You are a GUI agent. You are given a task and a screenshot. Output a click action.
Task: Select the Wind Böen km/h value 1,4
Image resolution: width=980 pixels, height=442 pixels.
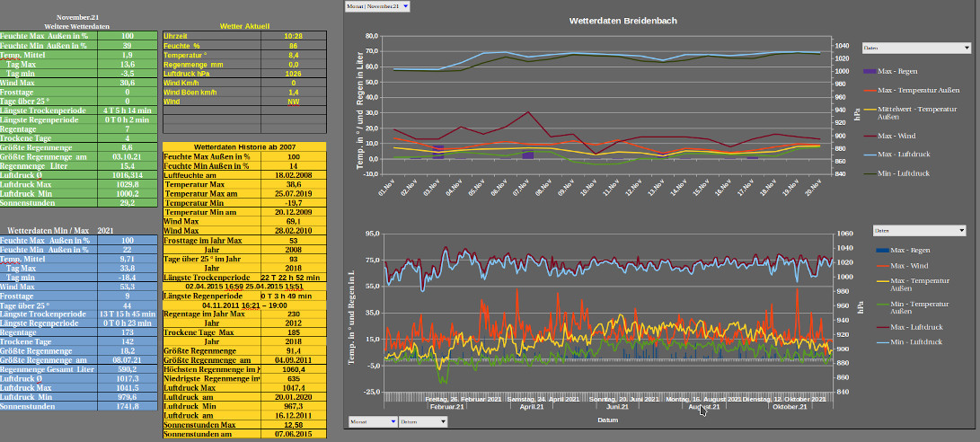(x=293, y=92)
